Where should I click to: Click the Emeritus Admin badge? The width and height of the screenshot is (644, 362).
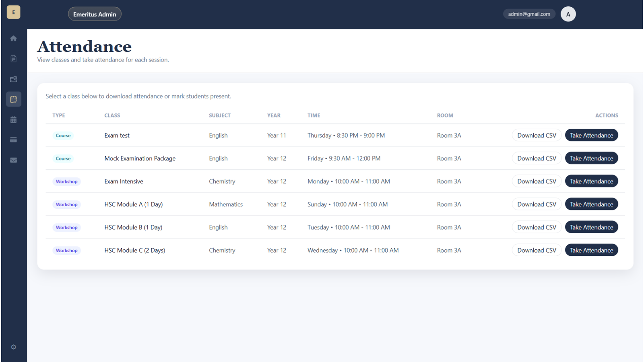95,14
